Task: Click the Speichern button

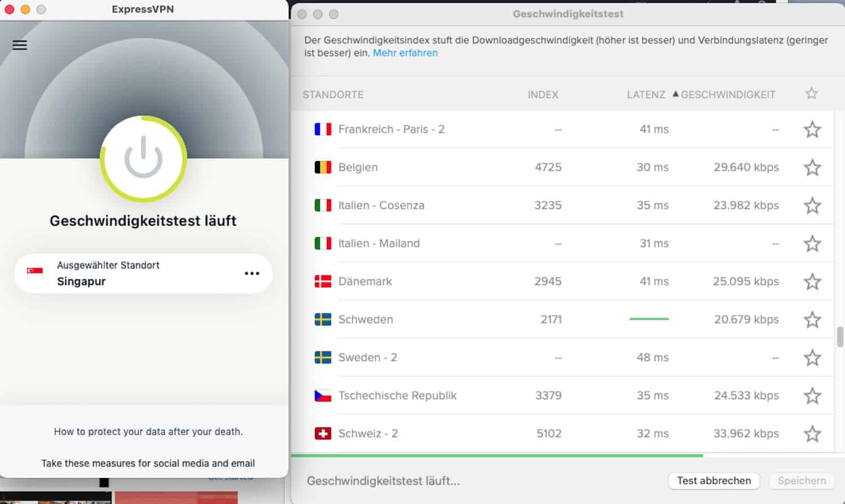Action: coord(802,481)
